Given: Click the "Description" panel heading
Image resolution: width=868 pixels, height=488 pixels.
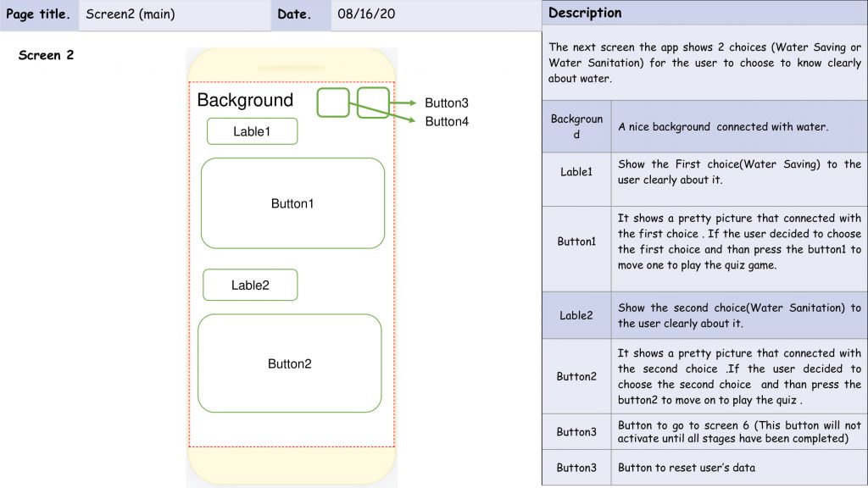Looking at the screenshot, I should coord(585,13).
